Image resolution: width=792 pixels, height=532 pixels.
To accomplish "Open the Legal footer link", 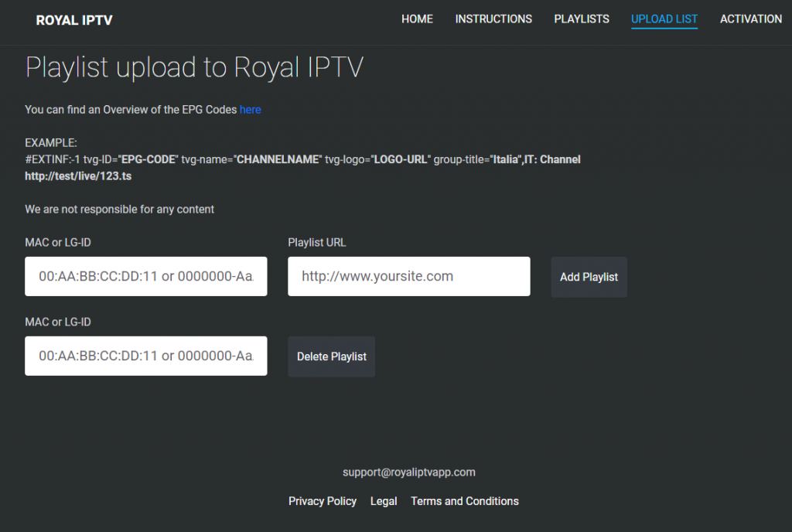I will pos(384,501).
